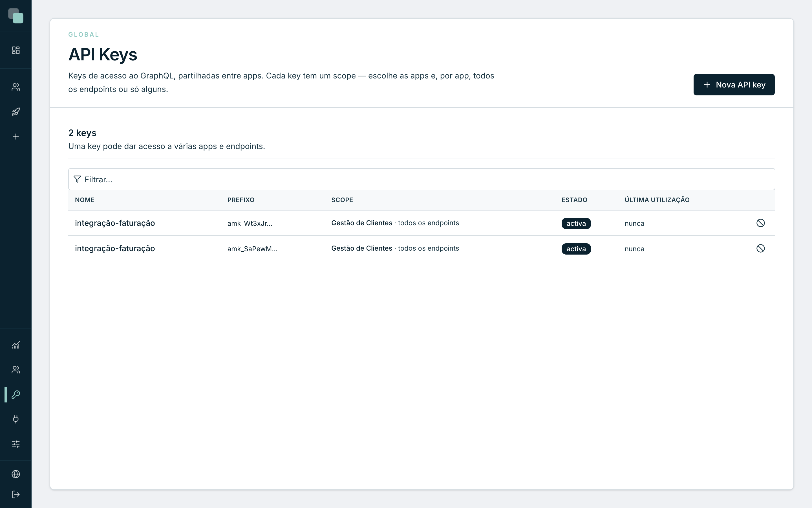The image size is (812, 508).
Task: Focus the Filtrar search field
Action: point(422,179)
